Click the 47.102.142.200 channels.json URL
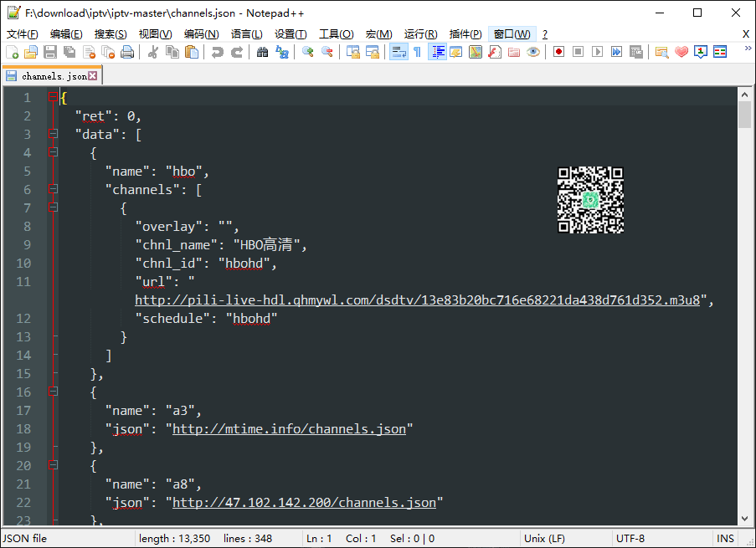Image resolution: width=756 pixels, height=548 pixels. point(304,502)
